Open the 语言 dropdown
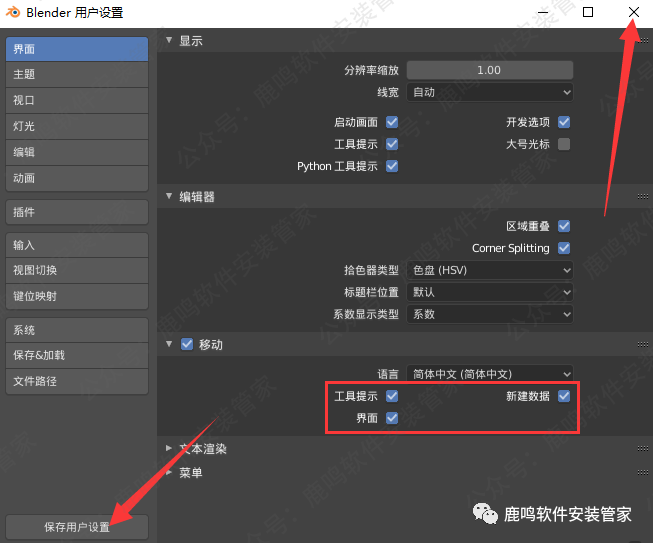Screen dimensions: 653x543 click(490, 374)
